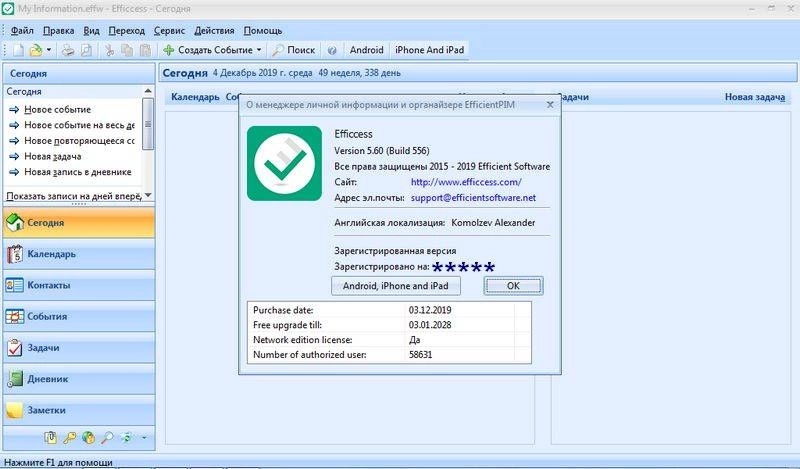The height and width of the screenshot is (469, 800).
Task: Click the iPhone And iPad toolbar button
Action: coord(430,50)
